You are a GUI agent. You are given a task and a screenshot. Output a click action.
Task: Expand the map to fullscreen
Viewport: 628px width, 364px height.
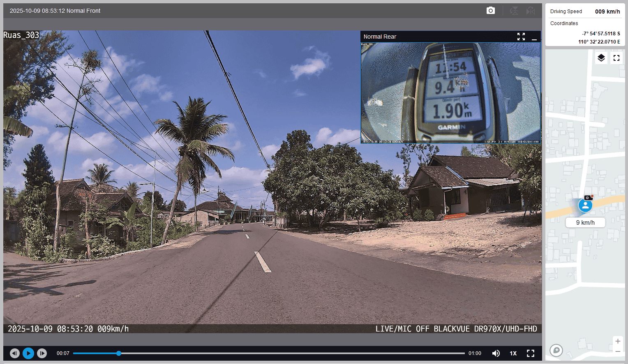[x=616, y=58]
